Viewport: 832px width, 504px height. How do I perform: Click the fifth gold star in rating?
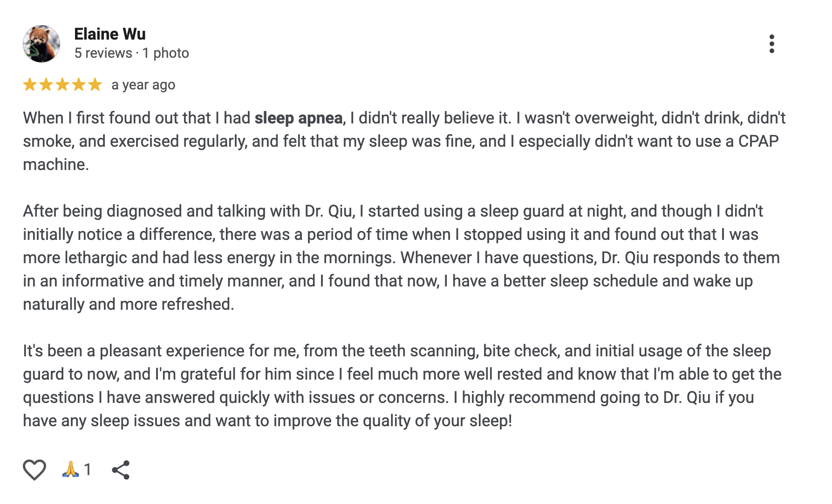tap(95, 85)
